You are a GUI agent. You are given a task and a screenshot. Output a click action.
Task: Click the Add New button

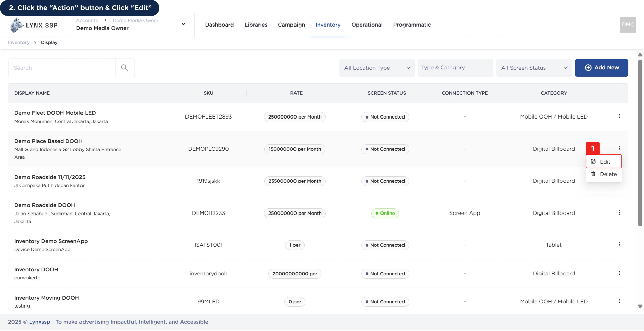tap(601, 68)
